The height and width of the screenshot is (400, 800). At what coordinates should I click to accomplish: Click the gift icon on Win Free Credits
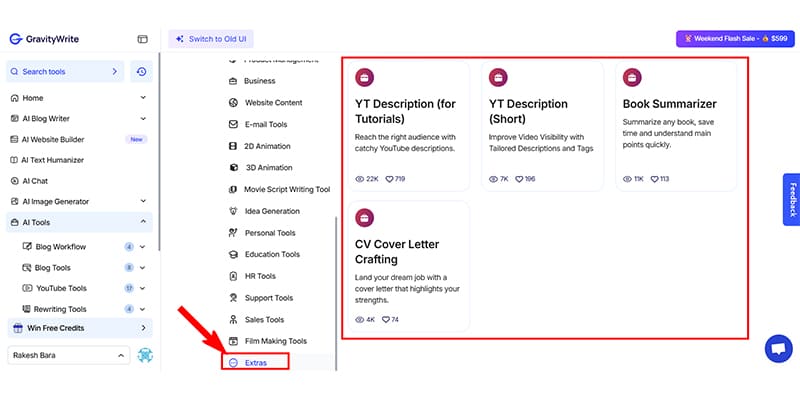click(18, 328)
